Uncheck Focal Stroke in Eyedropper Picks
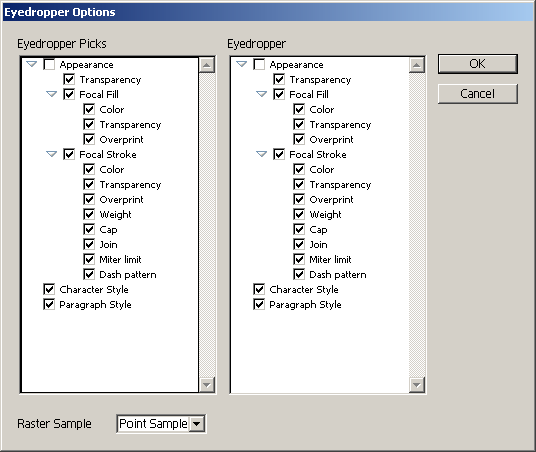 pos(69,154)
